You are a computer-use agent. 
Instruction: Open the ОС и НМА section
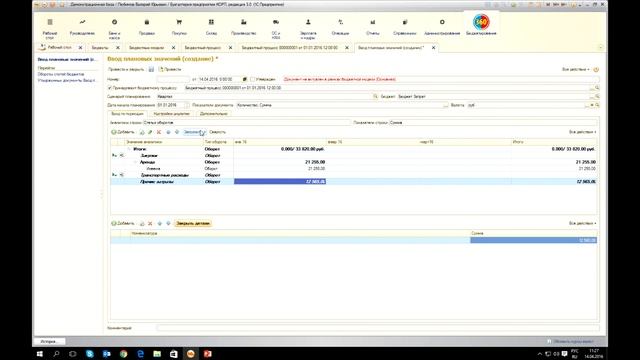tap(276, 29)
